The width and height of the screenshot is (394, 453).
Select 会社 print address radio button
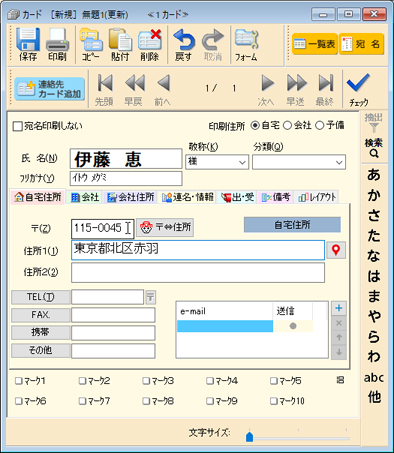(287, 125)
